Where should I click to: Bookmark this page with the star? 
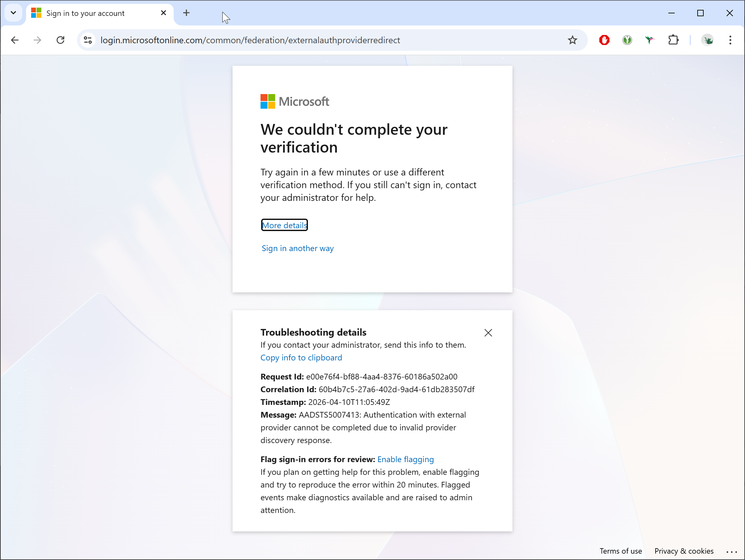[x=572, y=40]
